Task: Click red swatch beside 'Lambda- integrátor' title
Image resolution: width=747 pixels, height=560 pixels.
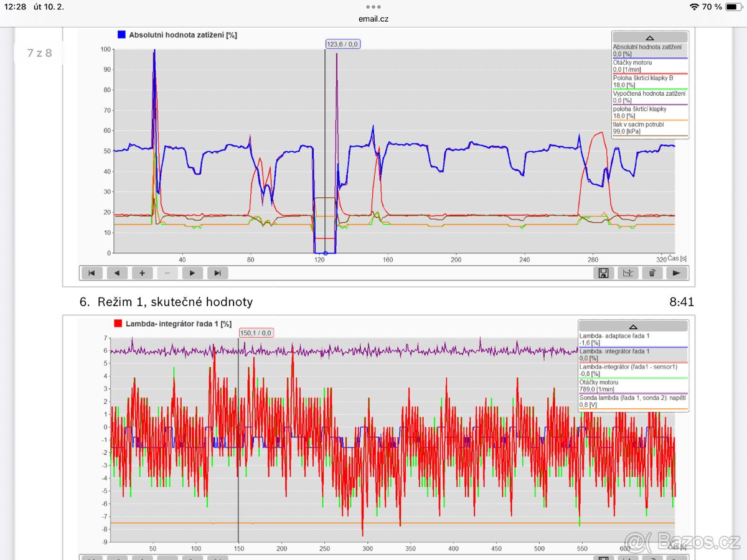Action: point(118,324)
